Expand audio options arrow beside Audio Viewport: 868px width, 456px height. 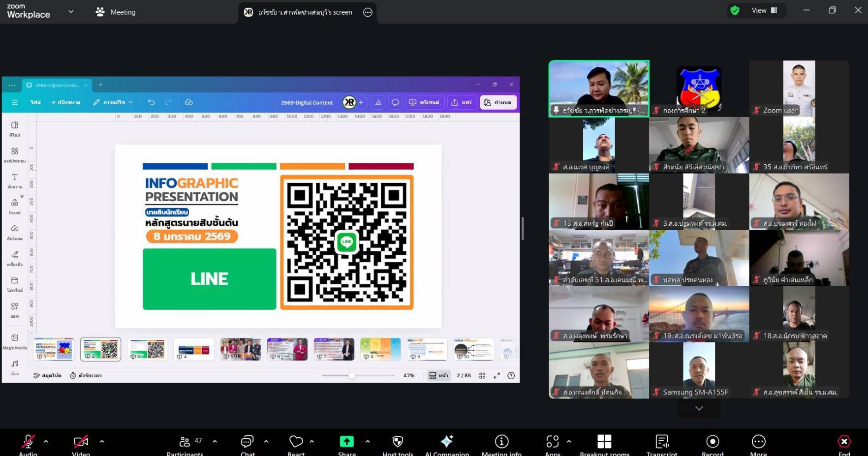[46, 441]
